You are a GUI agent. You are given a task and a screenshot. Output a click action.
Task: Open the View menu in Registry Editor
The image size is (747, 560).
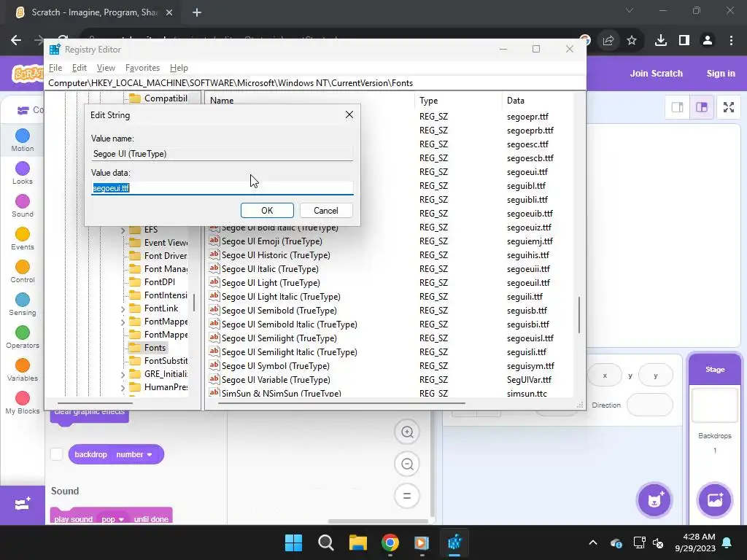[x=106, y=68]
